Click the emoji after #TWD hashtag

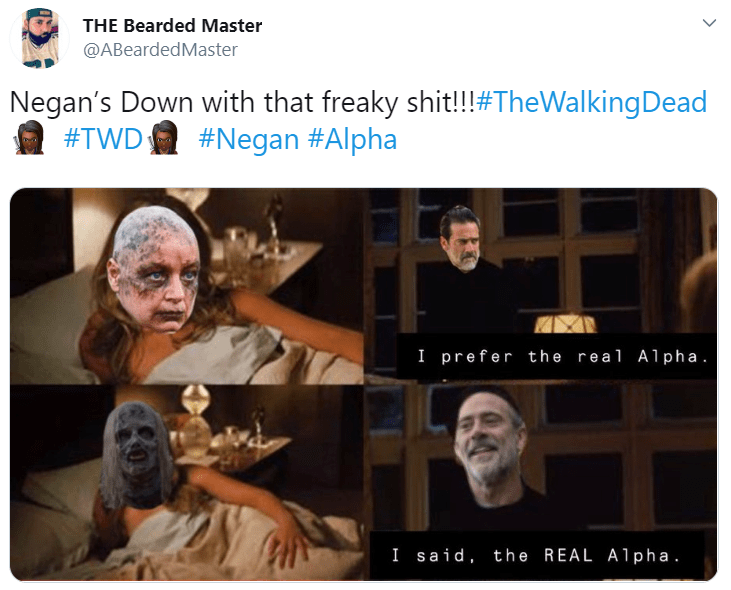164,137
